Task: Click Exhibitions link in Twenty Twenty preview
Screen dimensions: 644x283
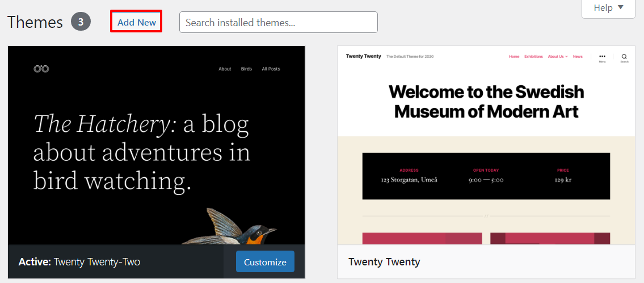Action: click(x=533, y=56)
